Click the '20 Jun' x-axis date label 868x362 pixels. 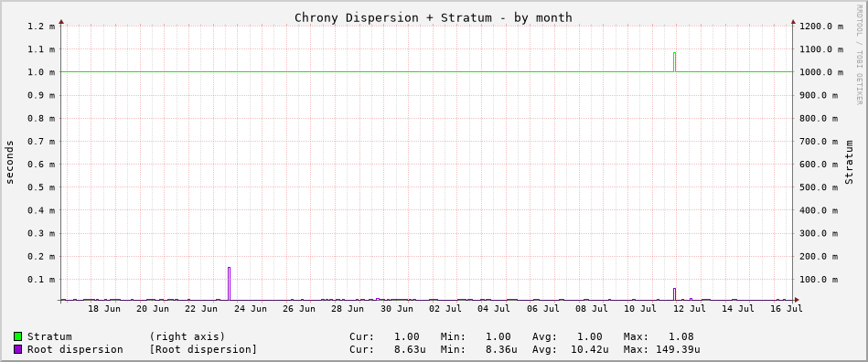[x=153, y=309]
